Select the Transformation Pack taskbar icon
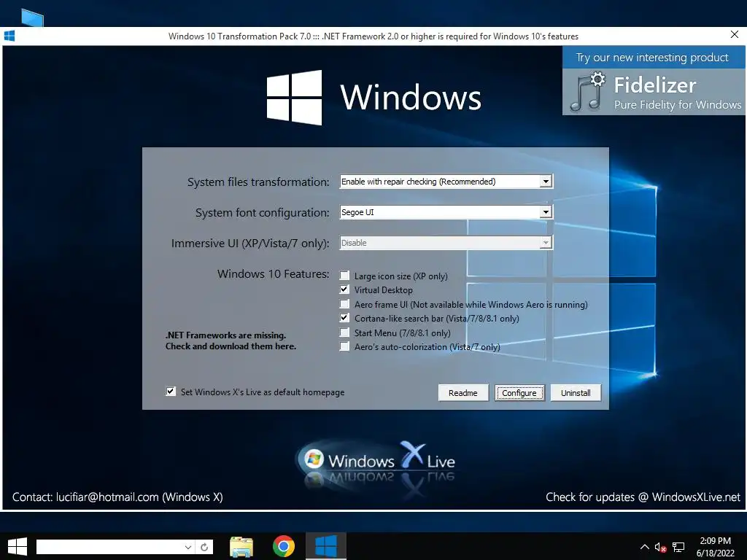747x560 pixels. [x=326, y=545]
